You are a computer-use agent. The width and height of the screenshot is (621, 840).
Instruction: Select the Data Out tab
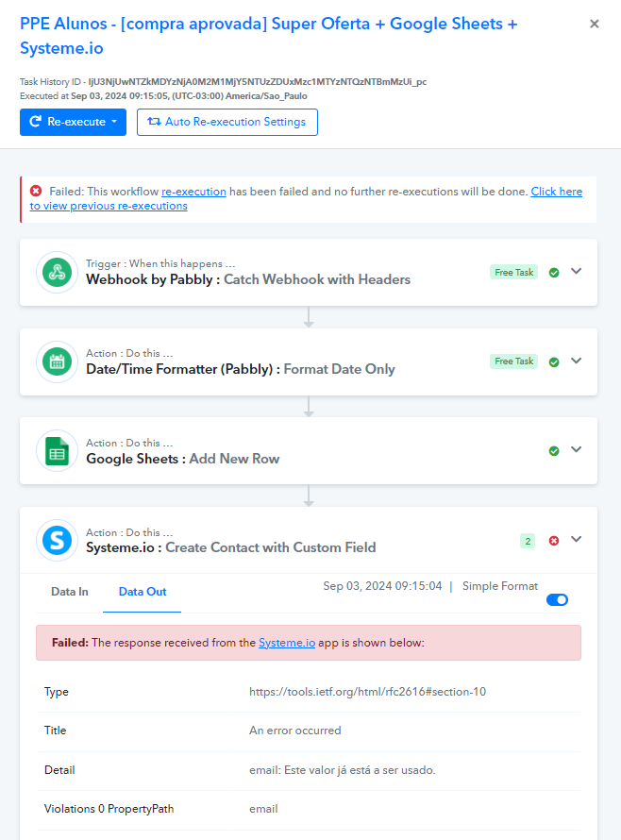pyautogui.click(x=143, y=592)
